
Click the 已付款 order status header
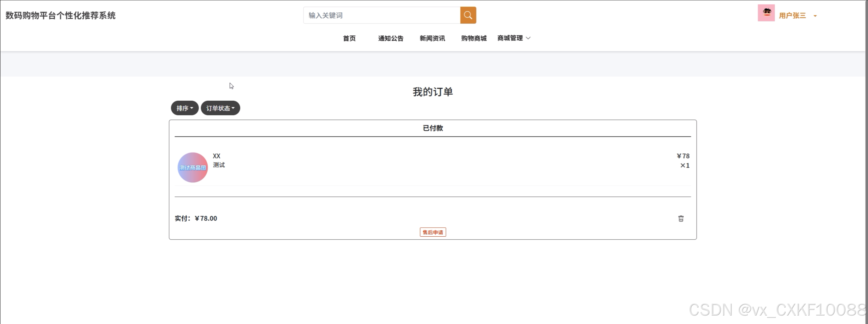click(433, 128)
